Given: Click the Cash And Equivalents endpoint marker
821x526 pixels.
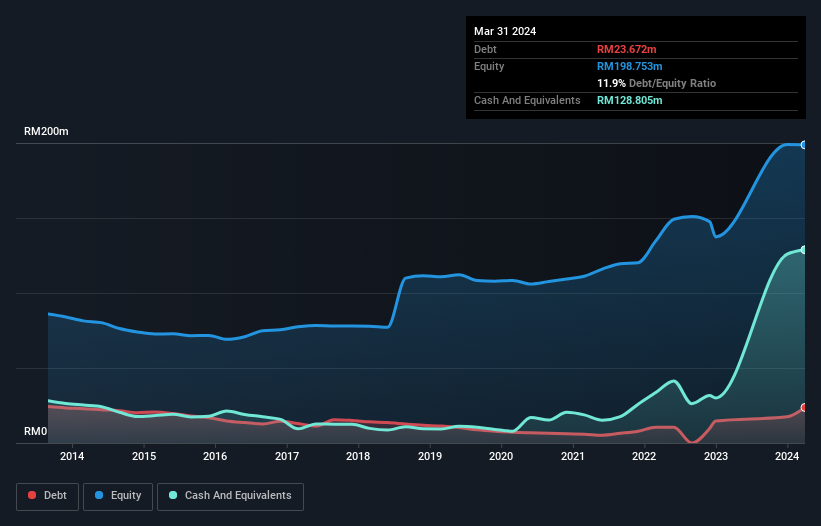Looking at the screenshot, I should pyautogui.click(x=804, y=250).
